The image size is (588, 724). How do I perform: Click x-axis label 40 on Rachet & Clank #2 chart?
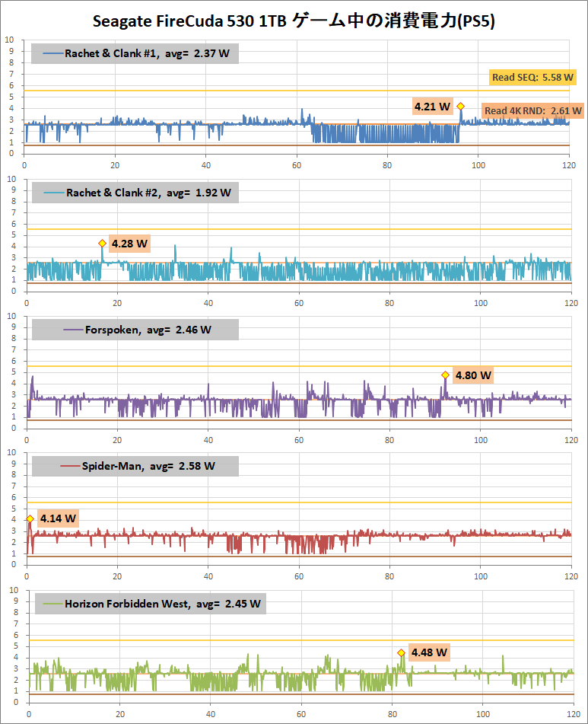coord(208,303)
